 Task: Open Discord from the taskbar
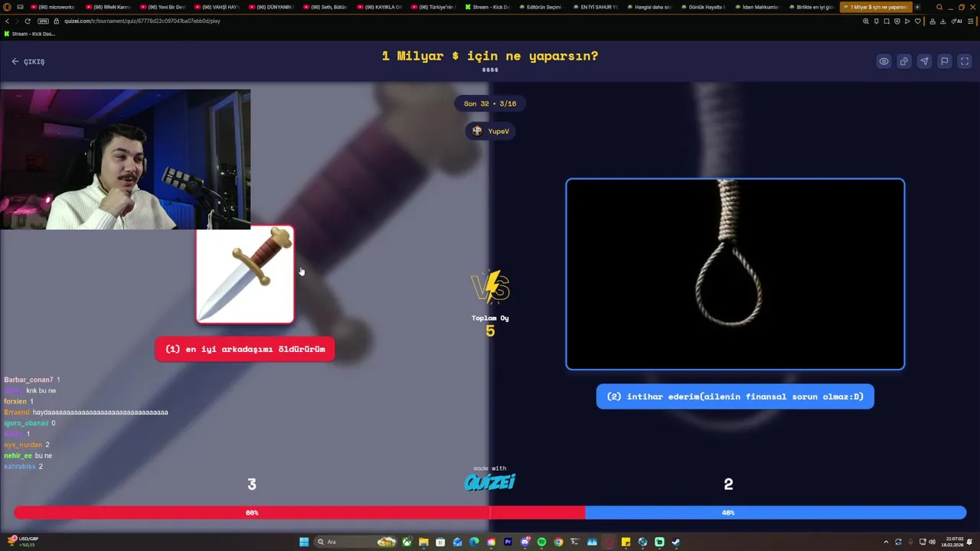(525, 542)
